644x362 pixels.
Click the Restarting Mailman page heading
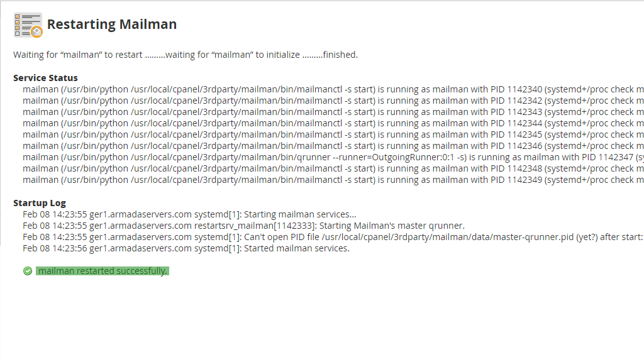pyautogui.click(x=112, y=25)
